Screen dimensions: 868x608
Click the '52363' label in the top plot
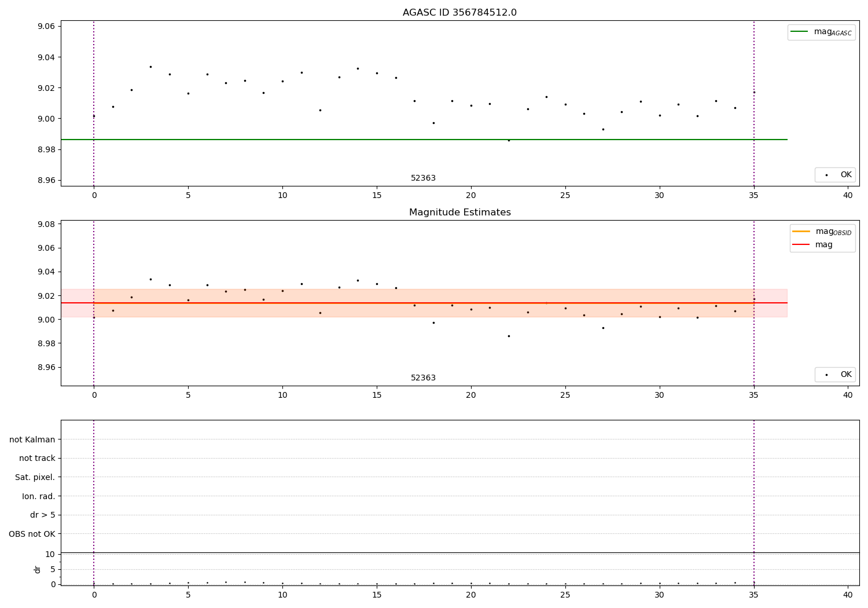(423, 178)
